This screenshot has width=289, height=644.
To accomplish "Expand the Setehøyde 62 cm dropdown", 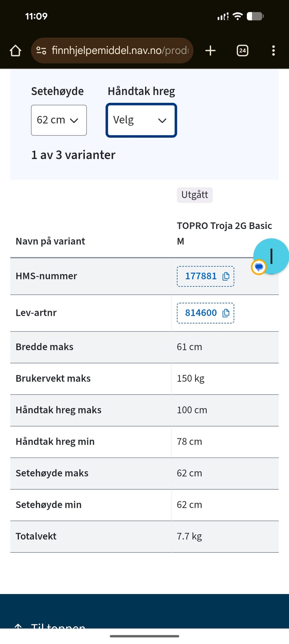I will (x=59, y=120).
